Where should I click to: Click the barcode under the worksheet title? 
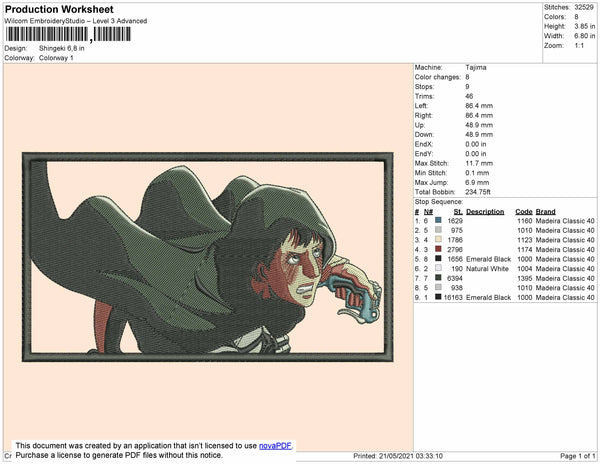[x=68, y=34]
